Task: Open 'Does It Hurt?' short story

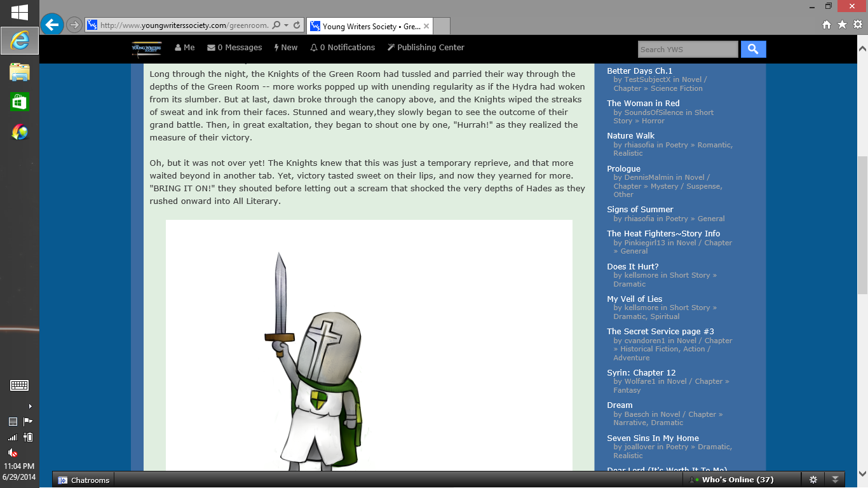Action: (x=632, y=266)
